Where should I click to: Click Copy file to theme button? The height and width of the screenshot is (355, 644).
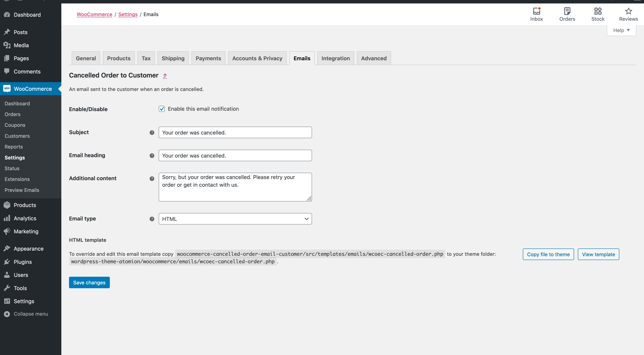tap(548, 254)
